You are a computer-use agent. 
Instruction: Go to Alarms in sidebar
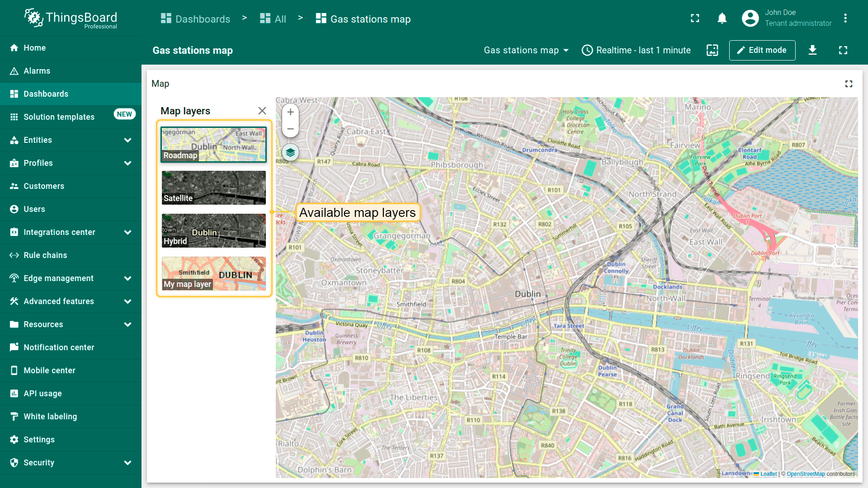point(37,71)
